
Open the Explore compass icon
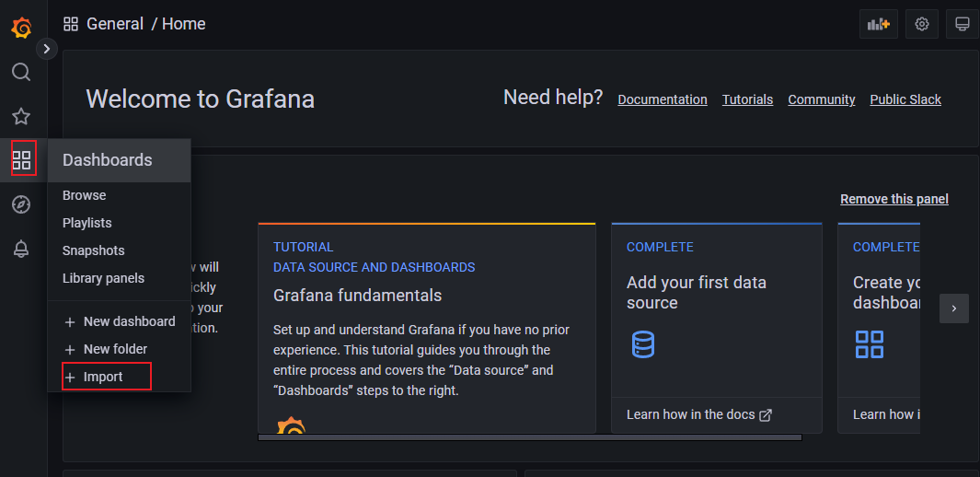[21, 204]
